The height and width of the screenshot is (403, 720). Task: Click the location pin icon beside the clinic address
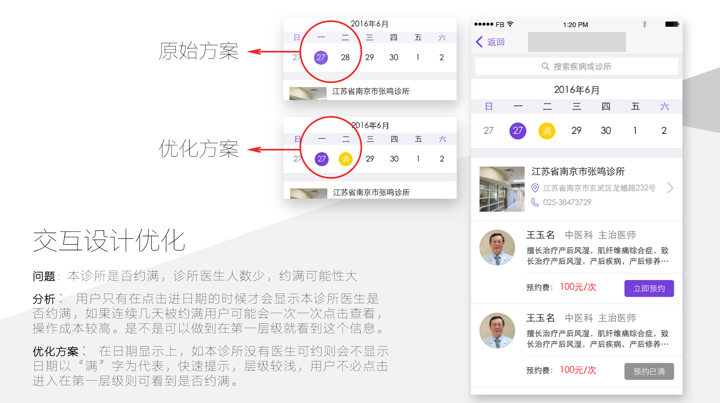[535, 188]
